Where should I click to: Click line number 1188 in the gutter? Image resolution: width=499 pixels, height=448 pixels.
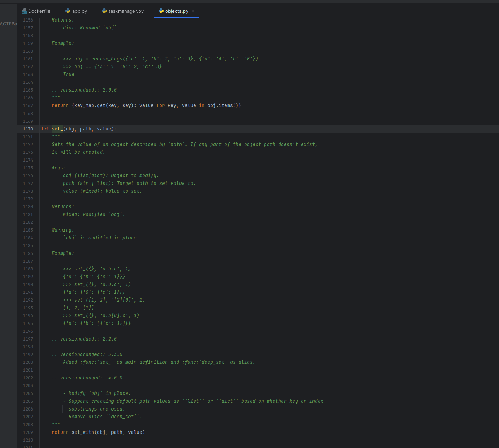tap(28, 269)
